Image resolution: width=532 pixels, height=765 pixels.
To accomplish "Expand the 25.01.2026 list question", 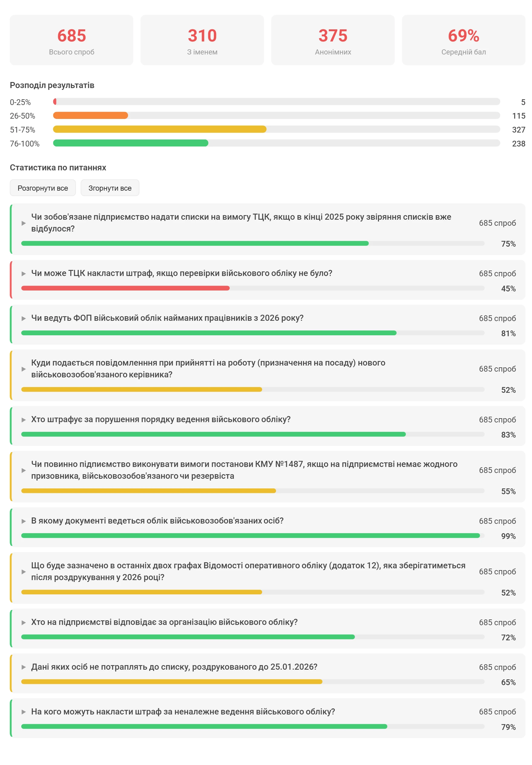I will click(174, 666).
